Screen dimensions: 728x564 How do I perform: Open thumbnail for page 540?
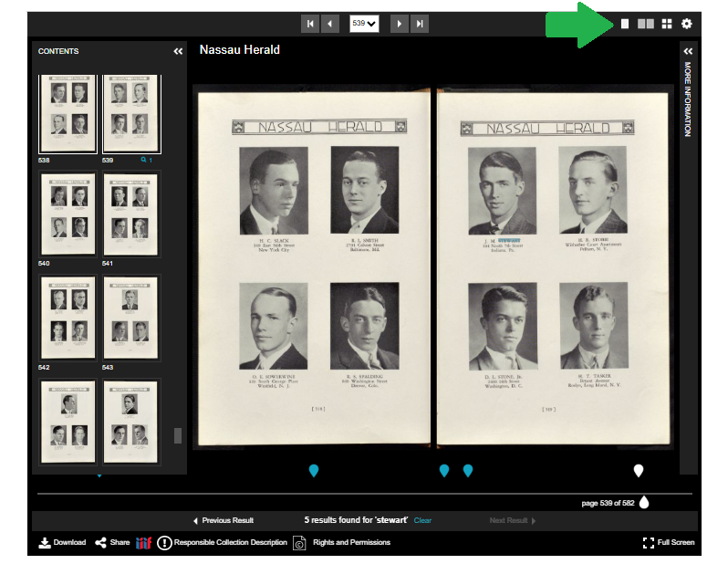coord(68,214)
